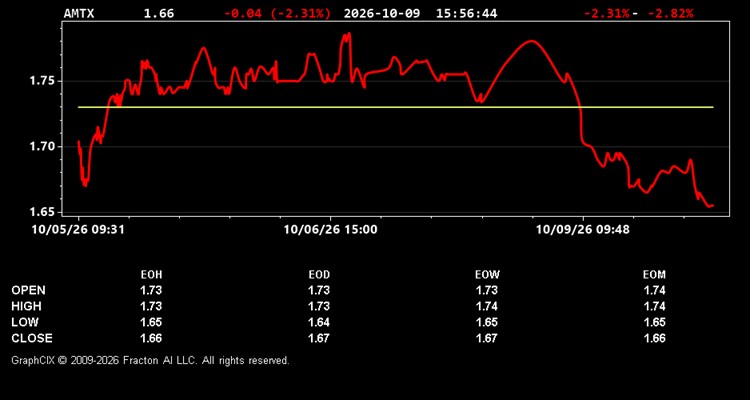Select the date 2026-10-09 in the header

point(382,13)
